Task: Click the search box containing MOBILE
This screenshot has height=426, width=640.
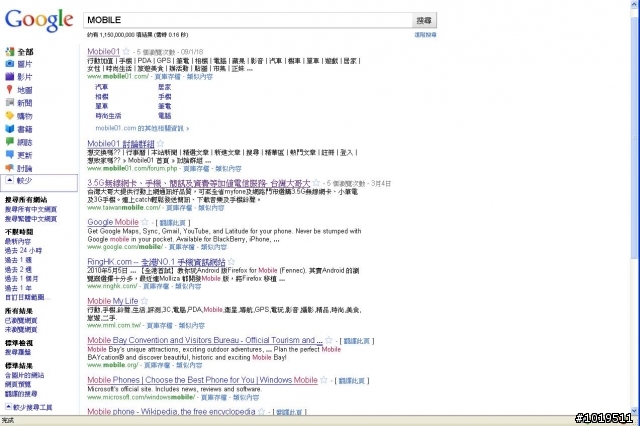Action: [248, 20]
